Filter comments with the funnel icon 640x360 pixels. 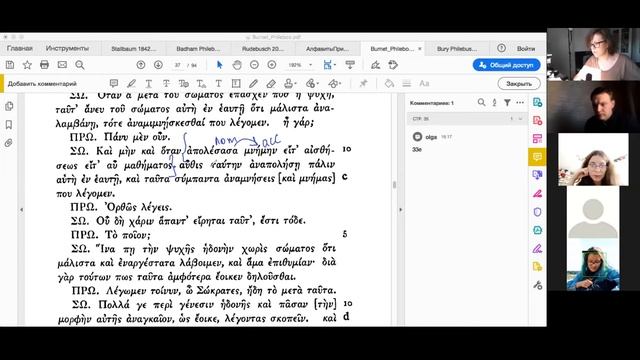[507, 102]
